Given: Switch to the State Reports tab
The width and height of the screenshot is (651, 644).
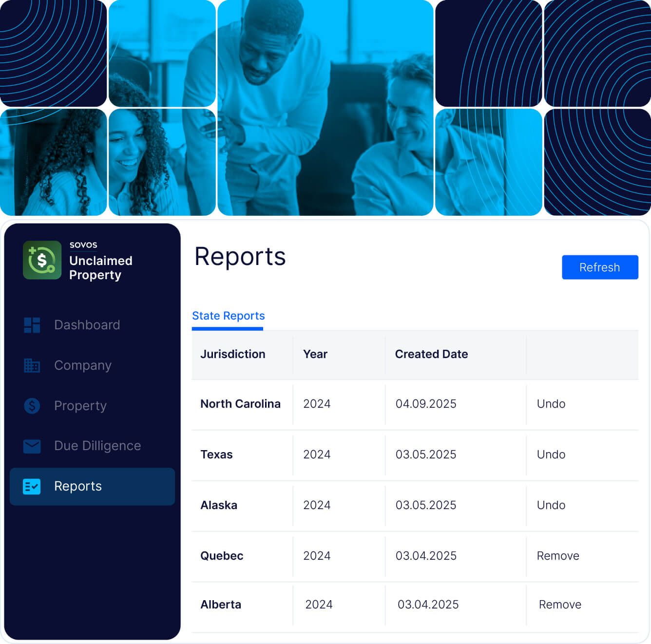Looking at the screenshot, I should 228,316.
